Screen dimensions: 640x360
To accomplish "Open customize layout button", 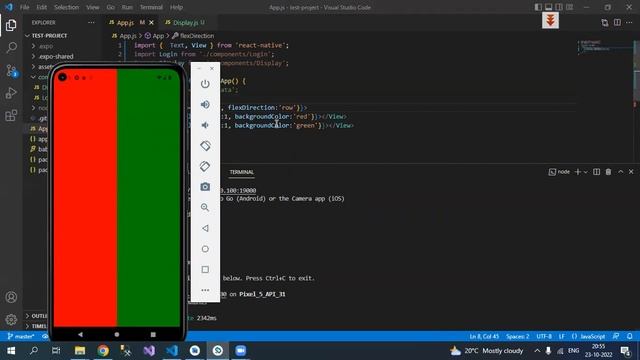I will (x=569, y=7).
